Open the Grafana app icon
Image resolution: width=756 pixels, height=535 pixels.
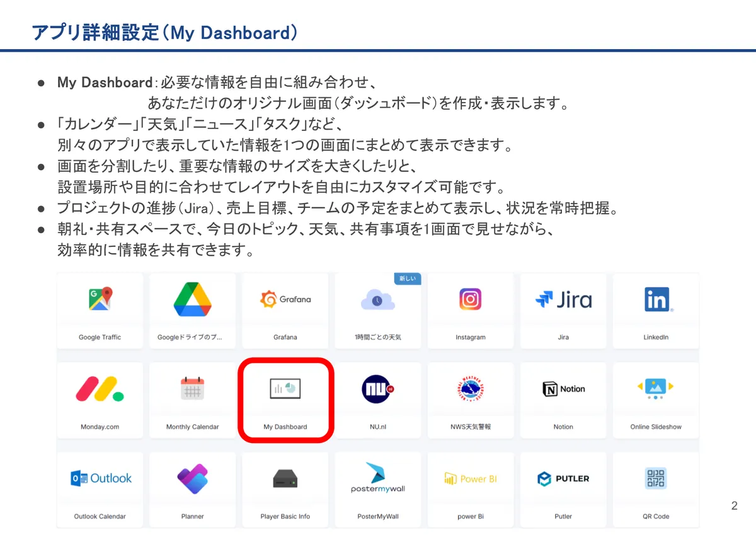tap(285, 299)
